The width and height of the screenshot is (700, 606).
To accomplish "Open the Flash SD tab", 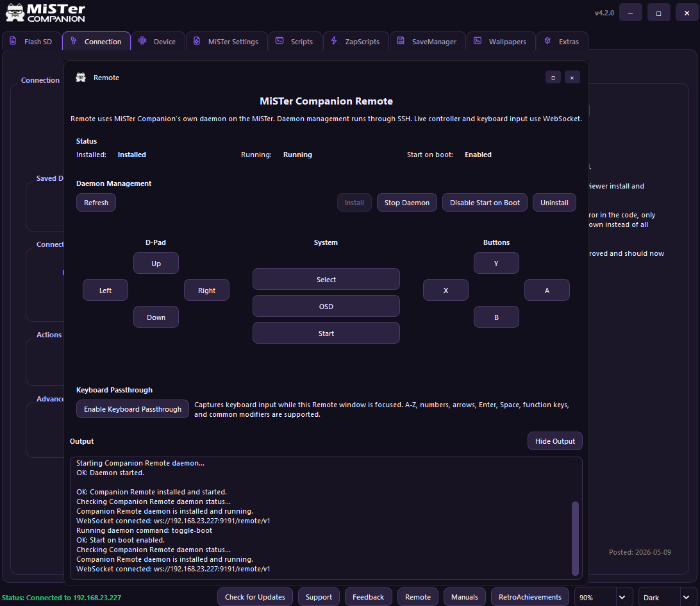I will (31, 41).
